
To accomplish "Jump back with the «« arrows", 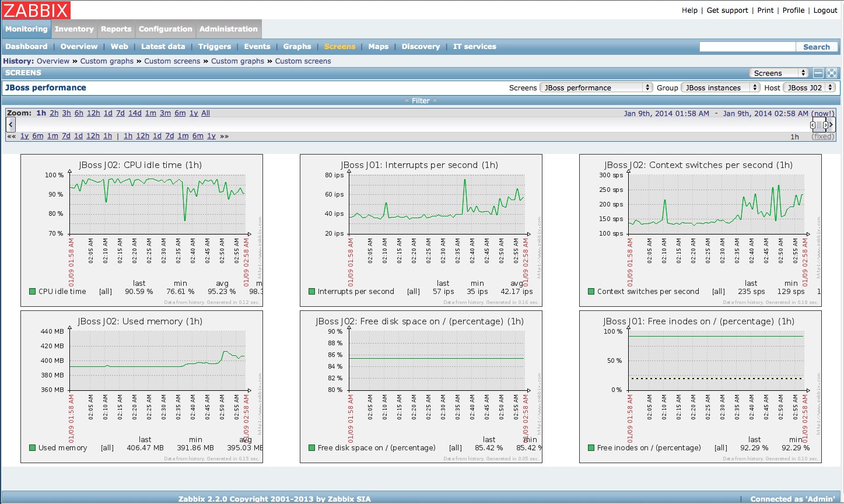I will [11, 136].
